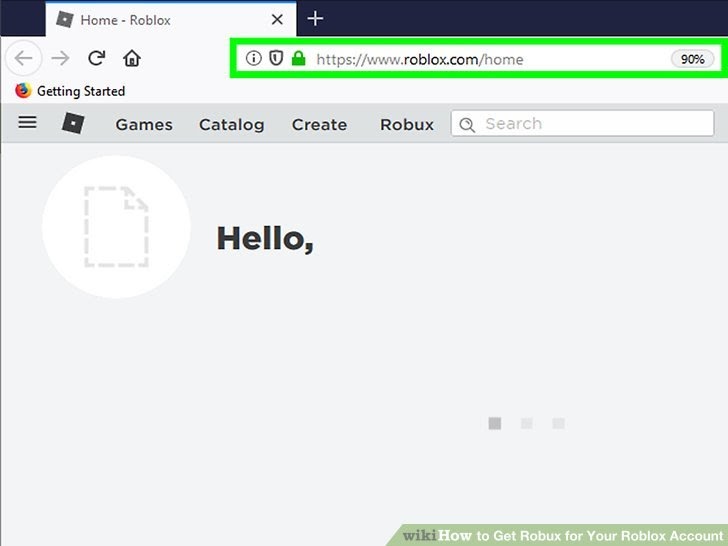This screenshot has width=728, height=546.
Task: Click the Roblox logo in the navigation bar
Action: (x=73, y=124)
